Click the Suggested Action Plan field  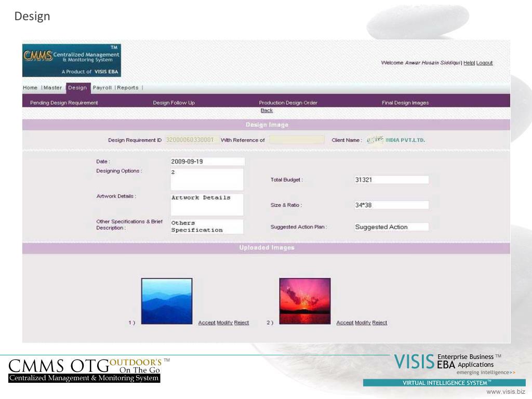click(392, 227)
